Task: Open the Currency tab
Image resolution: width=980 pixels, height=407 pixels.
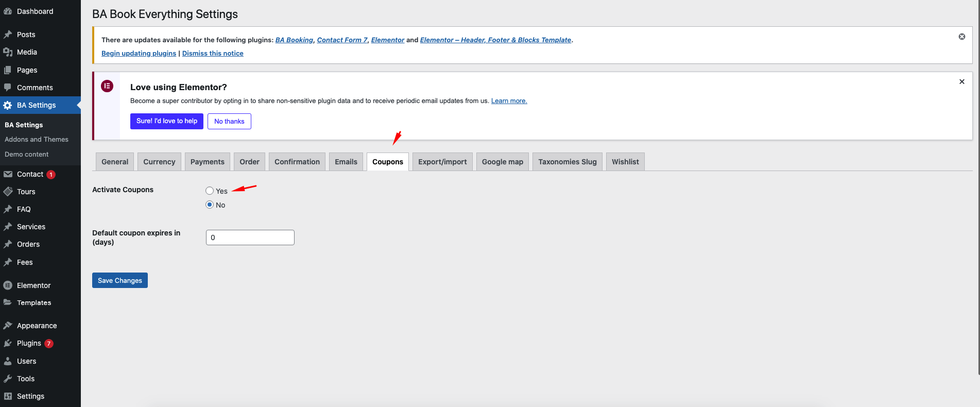Action: 159,162
